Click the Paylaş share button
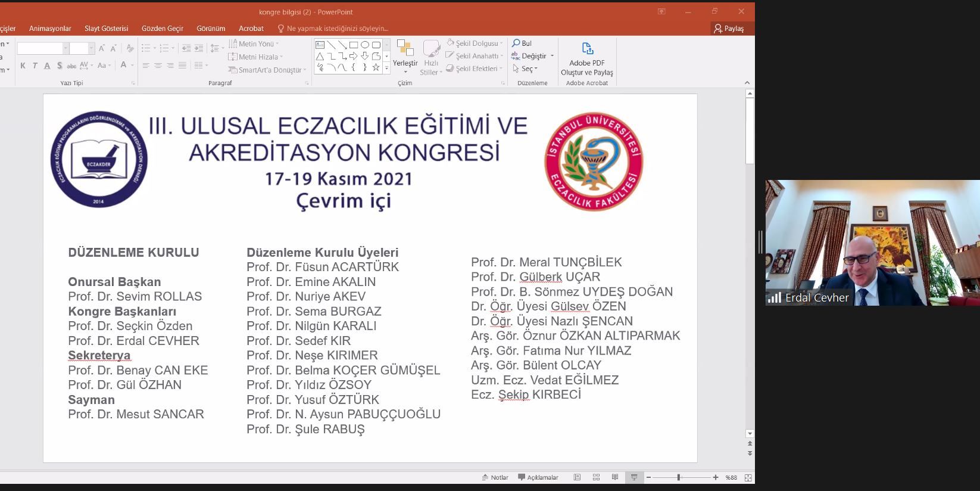 [x=729, y=28]
